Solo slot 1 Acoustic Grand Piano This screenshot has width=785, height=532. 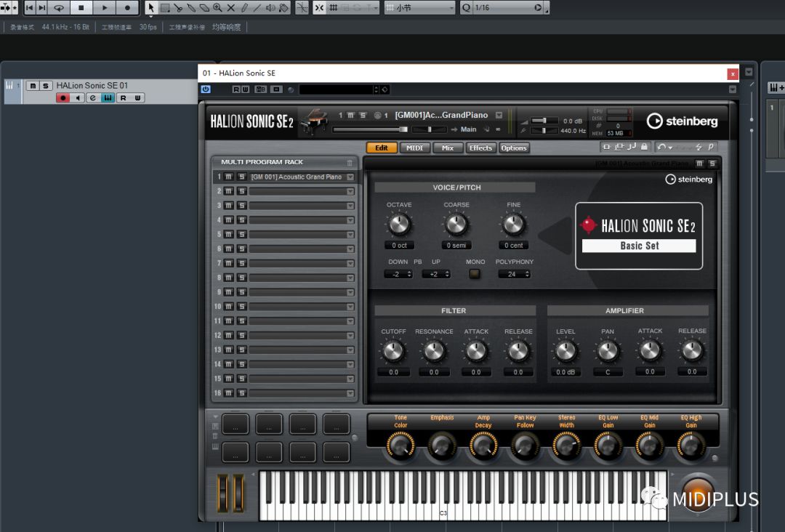[242, 177]
